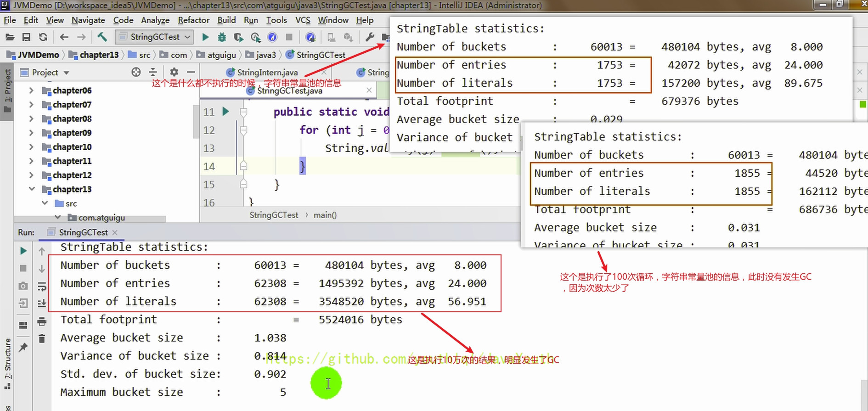
Task: Hide Project panel with minus icon
Action: (x=191, y=72)
